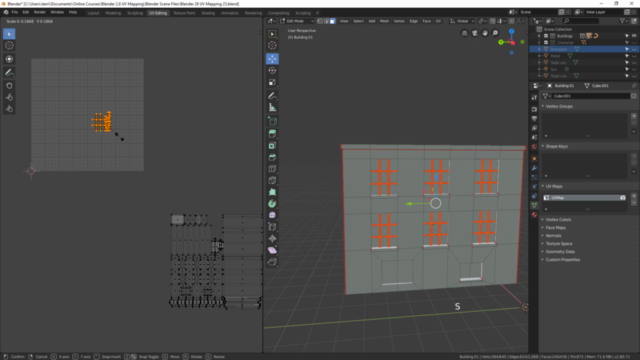Open the Material properties tab icon

click(x=534, y=215)
